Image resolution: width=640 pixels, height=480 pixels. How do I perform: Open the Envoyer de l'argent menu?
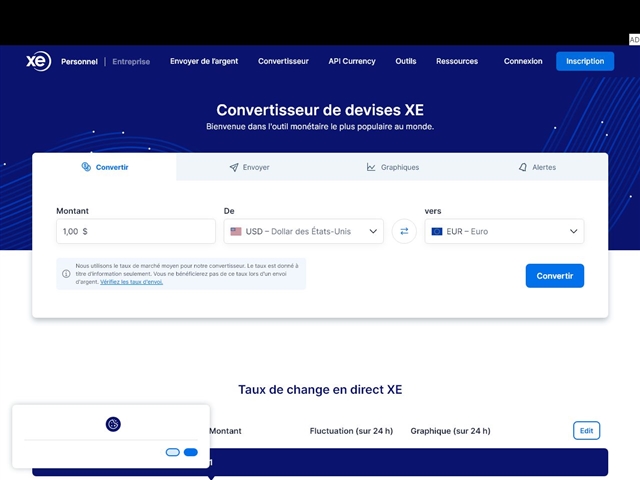[x=204, y=61]
